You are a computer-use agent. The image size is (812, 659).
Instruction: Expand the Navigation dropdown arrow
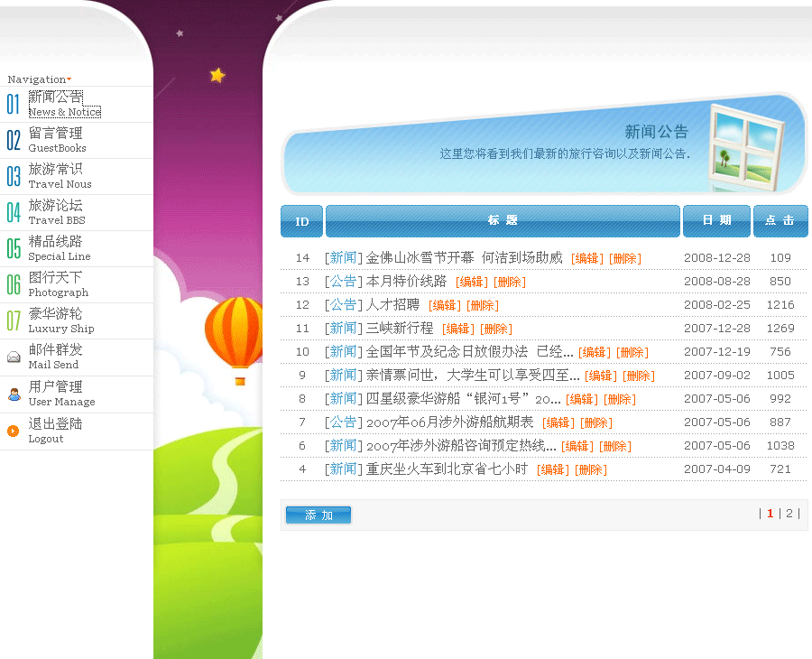point(69,79)
